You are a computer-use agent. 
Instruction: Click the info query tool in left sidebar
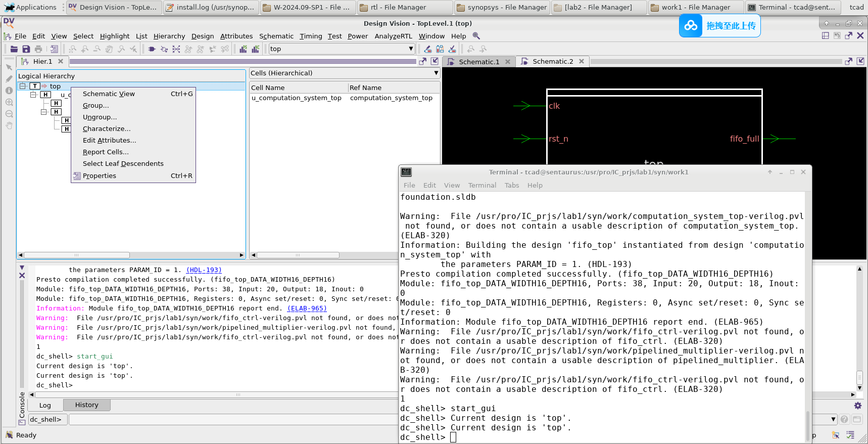9,91
